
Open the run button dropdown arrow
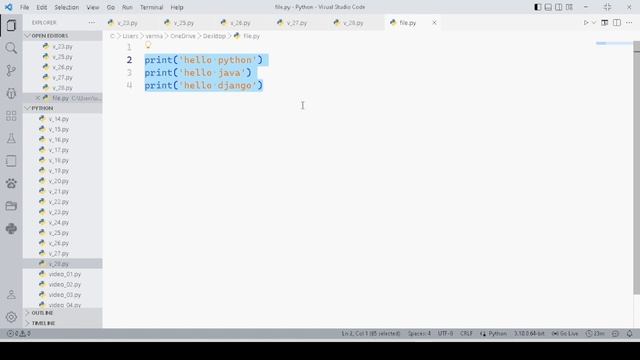pyautogui.click(x=594, y=23)
